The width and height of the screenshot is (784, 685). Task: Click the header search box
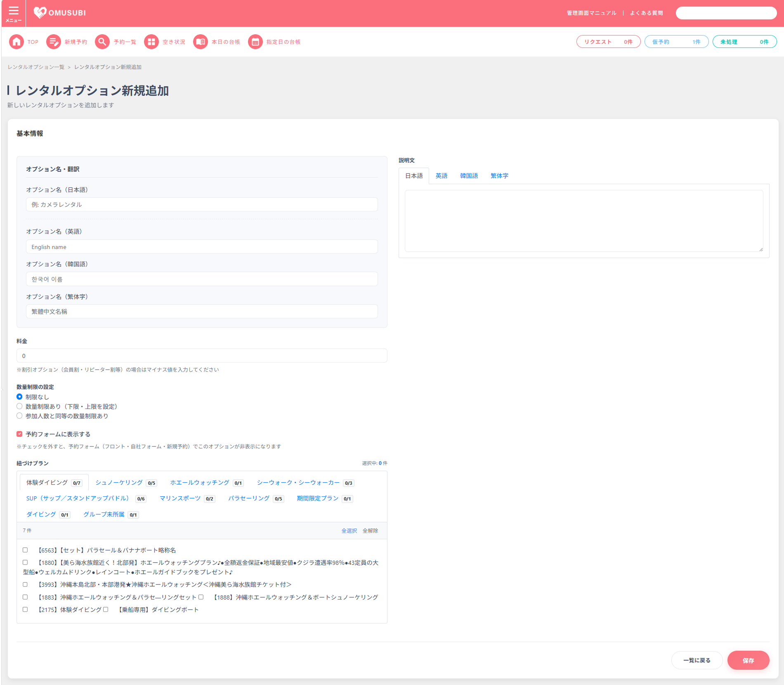coord(726,13)
